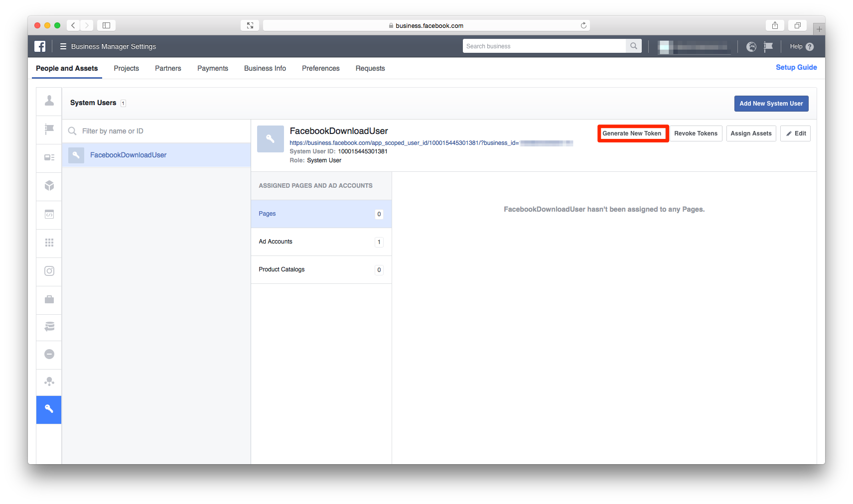Open a new Safari tab
Screen dimensions: 853x504
coord(819,29)
